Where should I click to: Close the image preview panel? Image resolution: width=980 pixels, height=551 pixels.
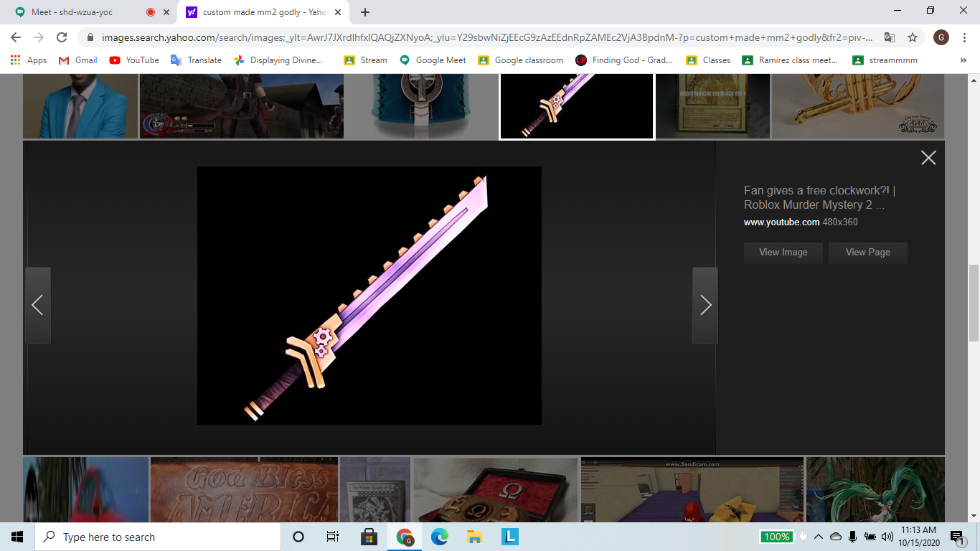click(928, 158)
